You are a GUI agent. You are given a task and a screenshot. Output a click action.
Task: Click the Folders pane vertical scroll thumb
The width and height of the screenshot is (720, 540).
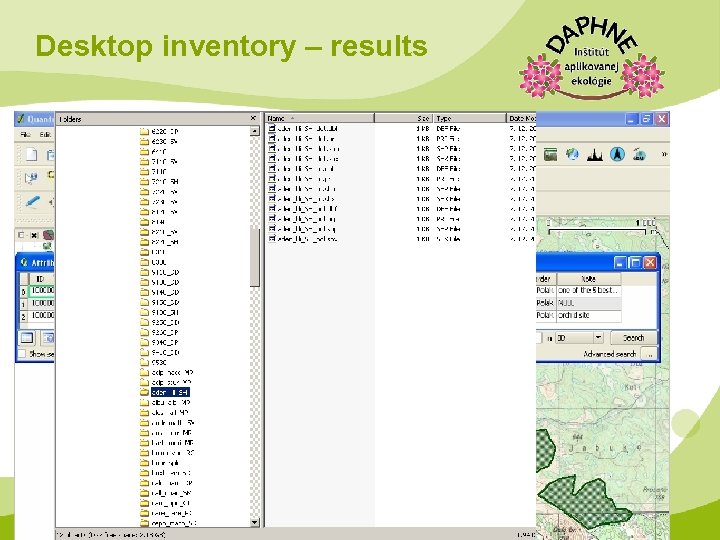click(255, 256)
